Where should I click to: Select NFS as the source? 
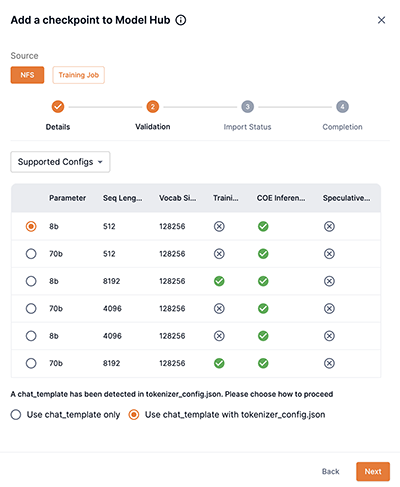(27, 75)
